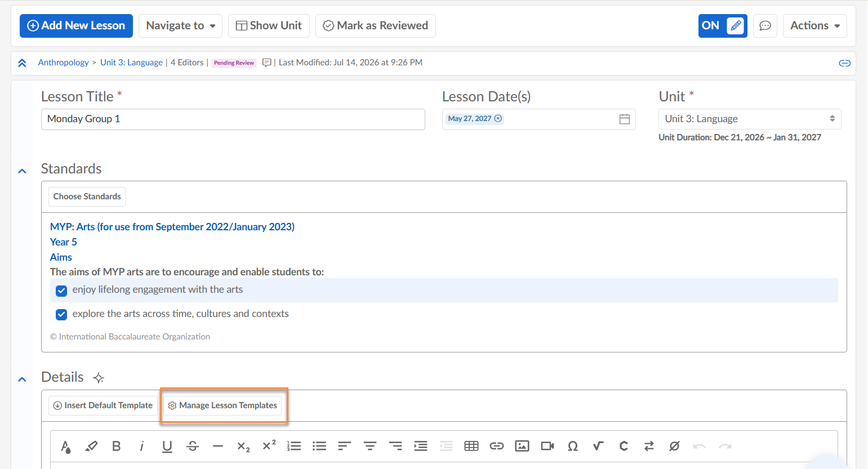The width and height of the screenshot is (868, 469).
Task: Uncheck explore the arts across time
Action: coord(61,314)
